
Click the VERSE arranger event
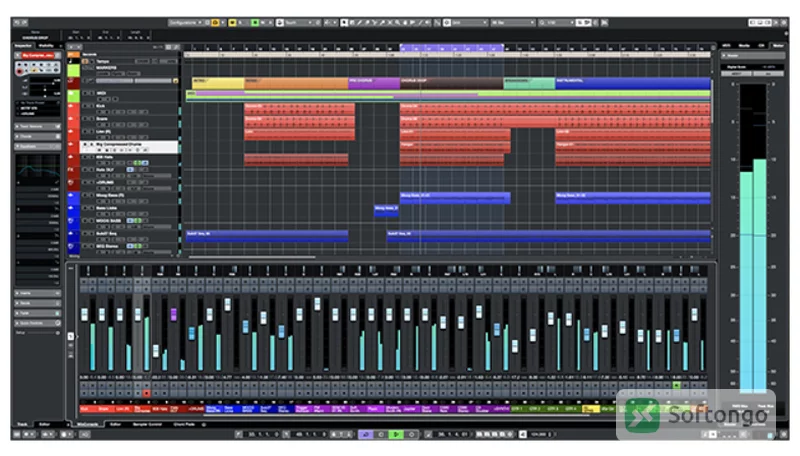click(x=296, y=83)
